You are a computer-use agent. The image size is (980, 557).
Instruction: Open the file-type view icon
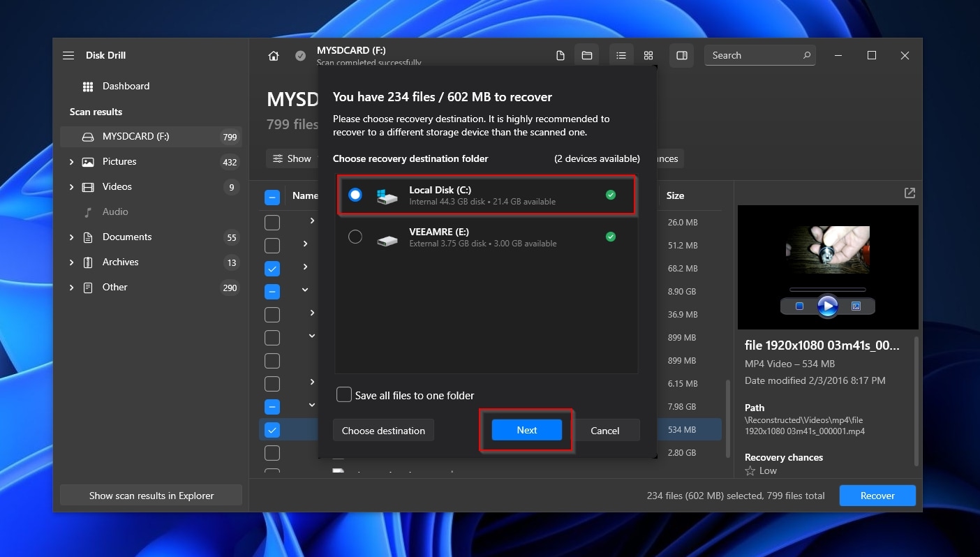tap(560, 55)
